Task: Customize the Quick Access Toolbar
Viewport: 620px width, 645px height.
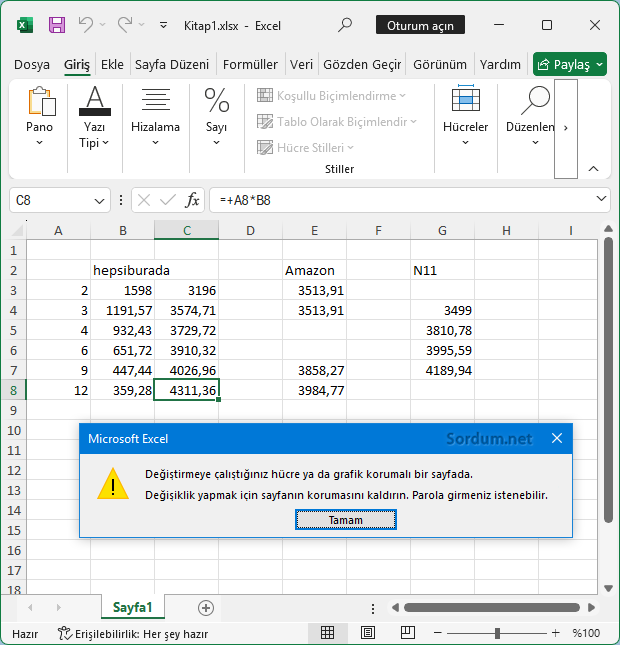Action: point(163,26)
